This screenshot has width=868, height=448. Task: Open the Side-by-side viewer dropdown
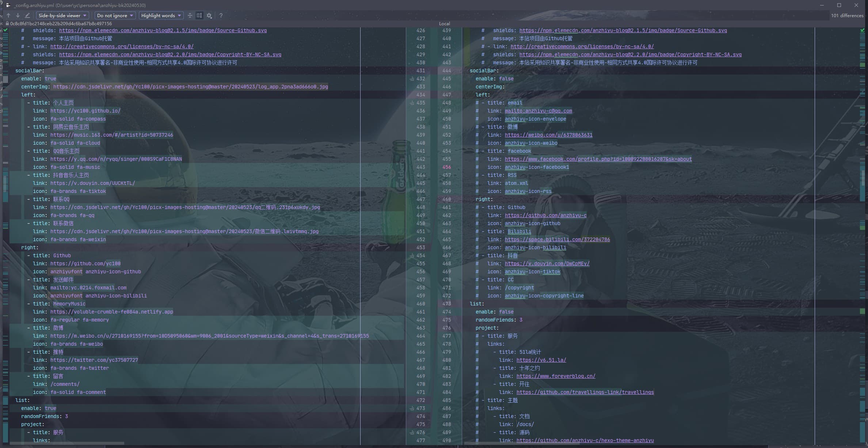(x=62, y=15)
